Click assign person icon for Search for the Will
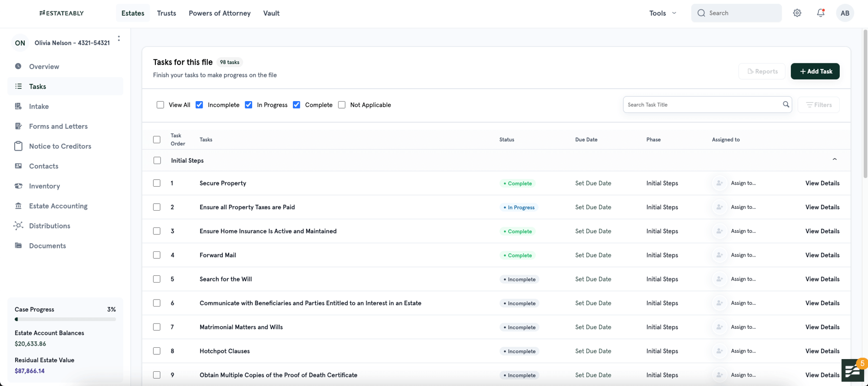Image resolution: width=868 pixels, height=386 pixels. coord(719,279)
